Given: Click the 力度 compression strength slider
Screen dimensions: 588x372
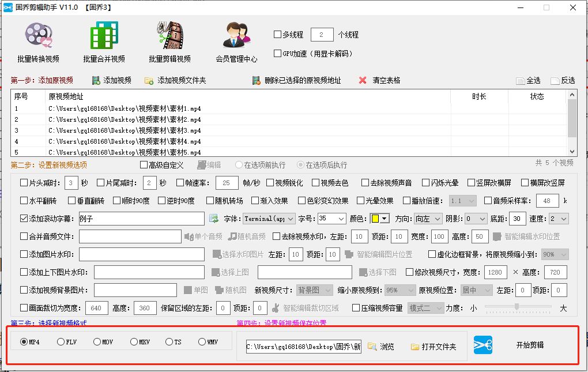Looking at the screenshot, I should [518, 307].
